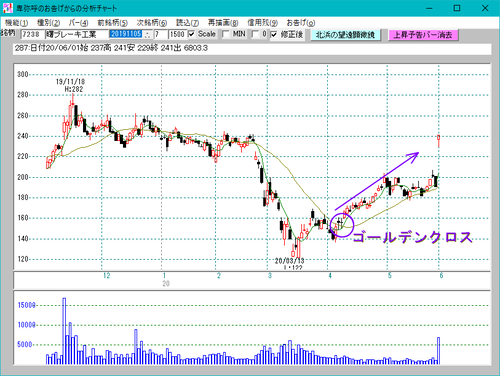Screen dimensions: 500x376
Task: Toggle the 0 checkbox
Action: [x=255, y=34]
